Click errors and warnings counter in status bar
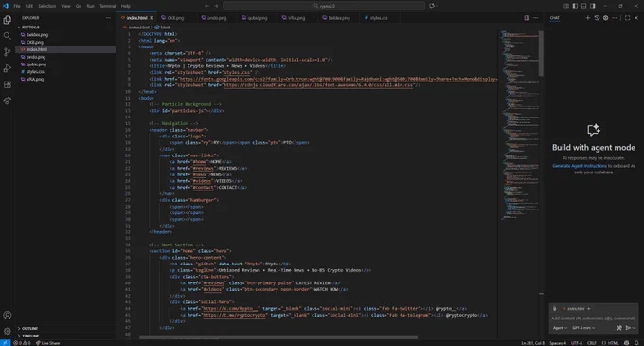Viewport: 644px width, 346px height. 22,343
